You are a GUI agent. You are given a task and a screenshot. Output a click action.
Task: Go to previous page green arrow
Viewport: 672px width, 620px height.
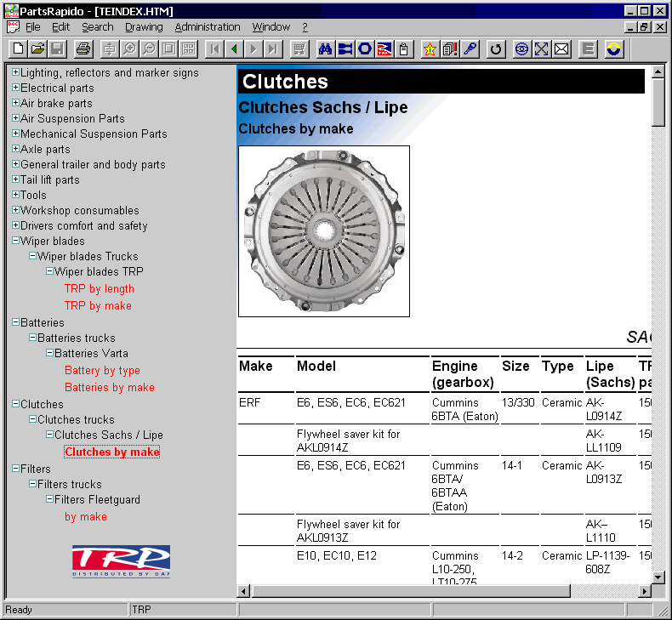tap(234, 48)
